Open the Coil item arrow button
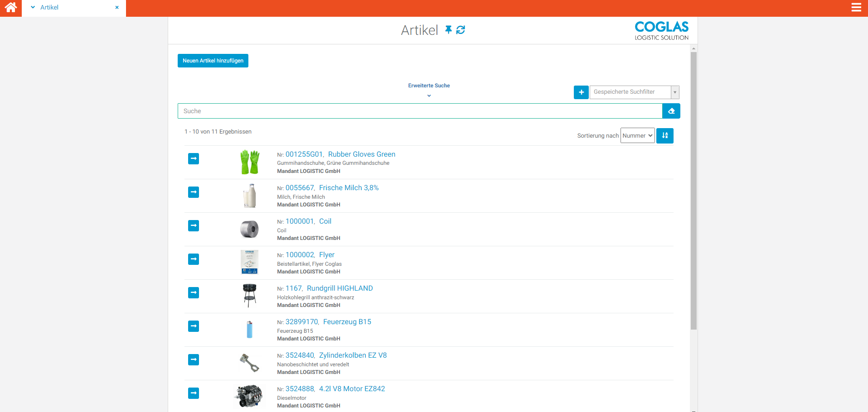 [194, 226]
